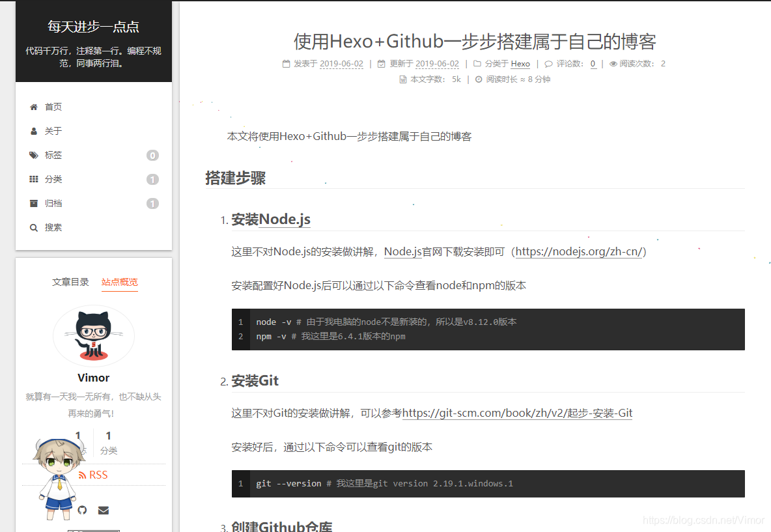Screen dimensions: 771x532
Task: Click the home icon beside 首页
Action: point(33,107)
